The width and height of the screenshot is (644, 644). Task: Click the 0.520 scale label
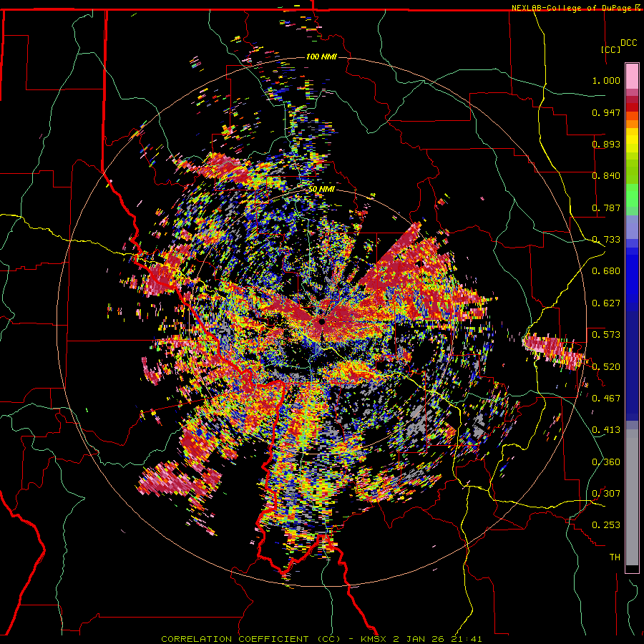pyautogui.click(x=606, y=367)
